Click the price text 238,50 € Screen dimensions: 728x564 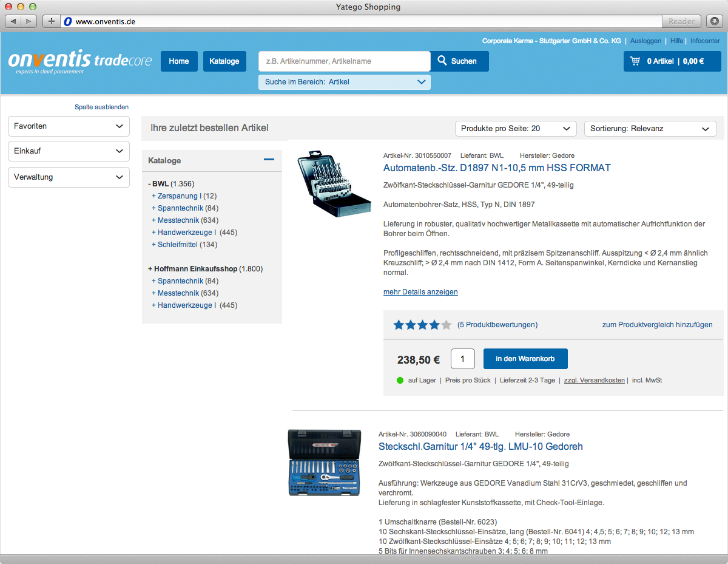(419, 359)
